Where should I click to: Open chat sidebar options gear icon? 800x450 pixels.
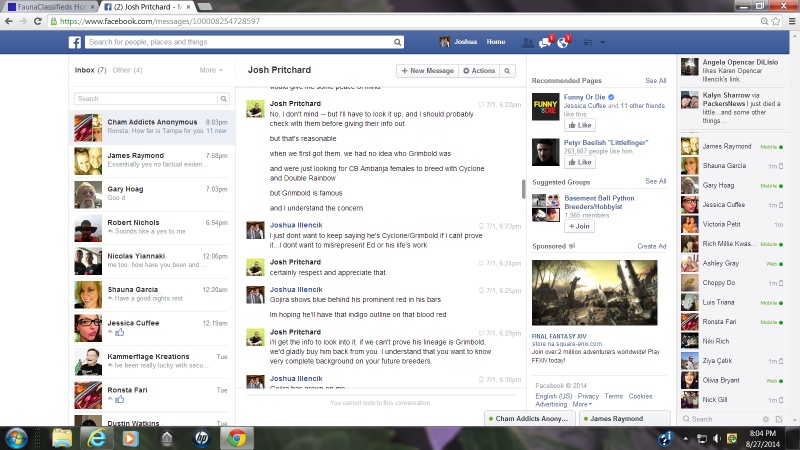(x=766, y=419)
